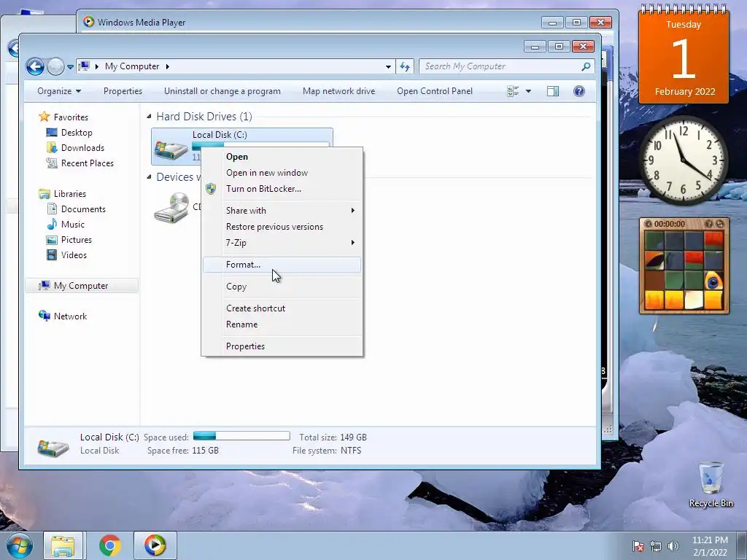Open the view options dropdown arrow
The width and height of the screenshot is (747, 560).
pos(528,91)
